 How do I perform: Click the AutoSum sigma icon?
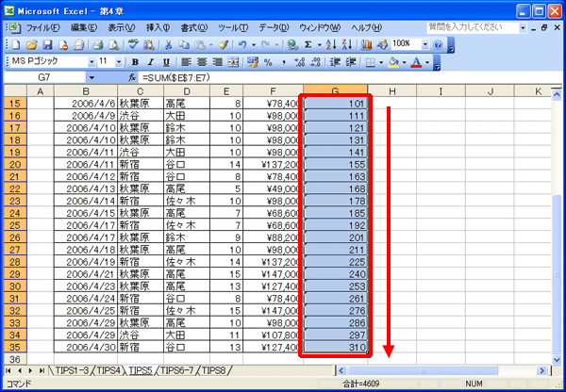click(x=308, y=44)
